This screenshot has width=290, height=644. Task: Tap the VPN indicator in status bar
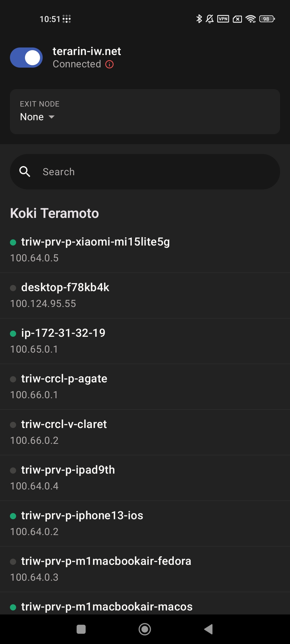(223, 19)
